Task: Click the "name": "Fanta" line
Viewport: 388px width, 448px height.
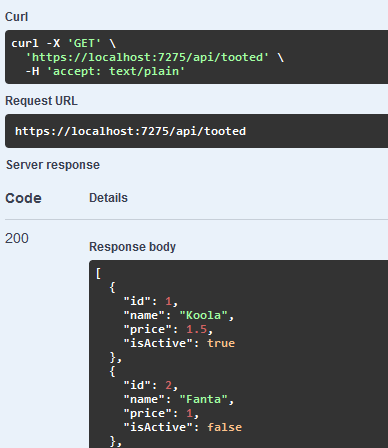Action: 179,399
